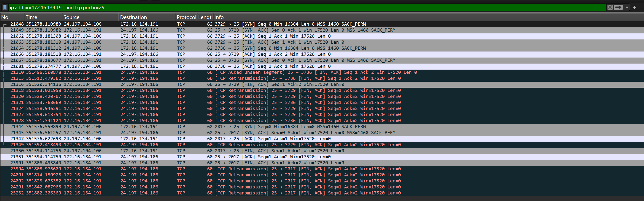Viewport: 644px width, 201px height.
Task: Add a filter button with plus icon
Action: (x=635, y=8)
